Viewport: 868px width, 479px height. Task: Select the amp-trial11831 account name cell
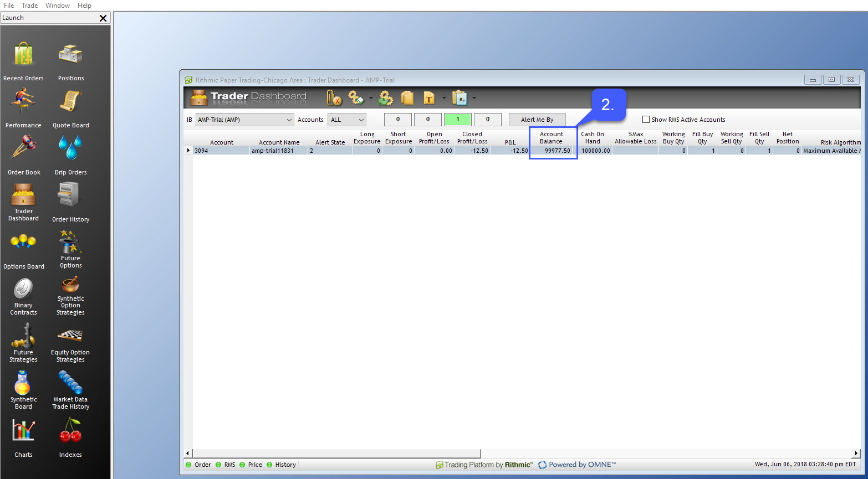tap(279, 151)
